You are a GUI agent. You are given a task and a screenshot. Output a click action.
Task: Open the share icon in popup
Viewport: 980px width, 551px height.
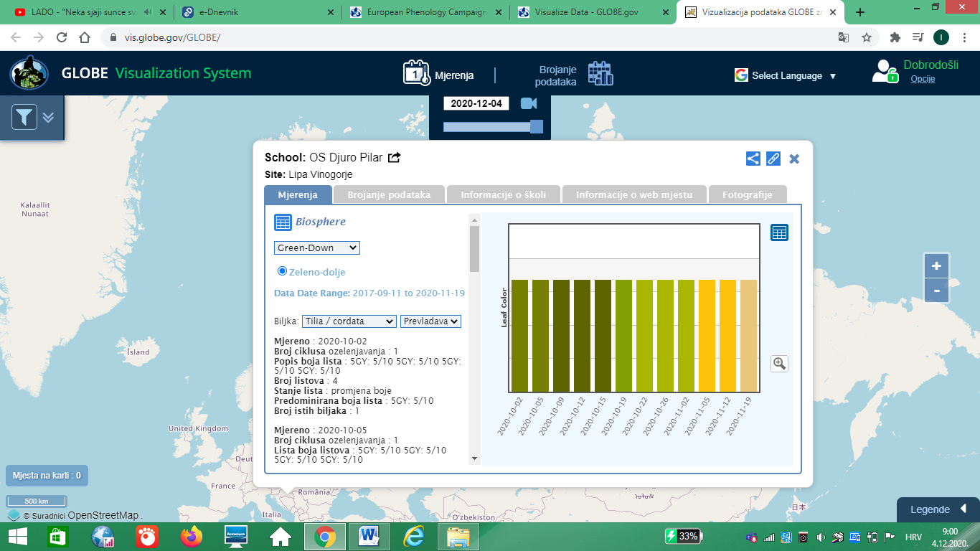pyautogui.click(x=753, y=159)
